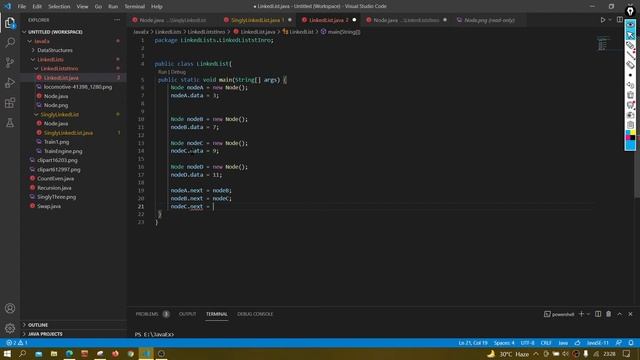640x360 pixels.
Task: Open run options dropdown beside play button
Action: point(610,20)
